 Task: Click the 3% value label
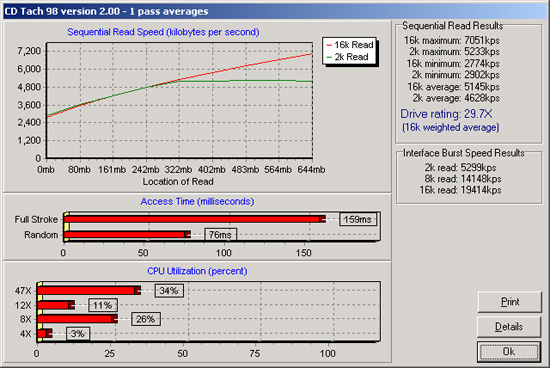pyautogui.click(x=78, y=334)
